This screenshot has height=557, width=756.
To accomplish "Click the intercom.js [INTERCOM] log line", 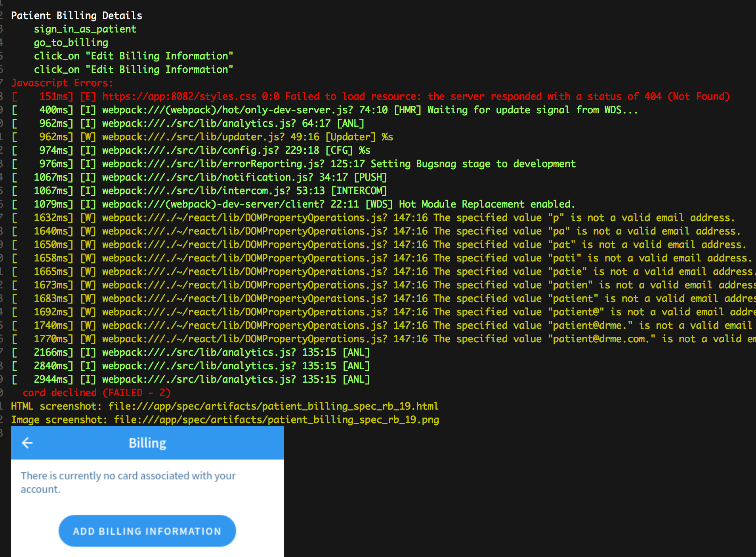I will (199, 191).
